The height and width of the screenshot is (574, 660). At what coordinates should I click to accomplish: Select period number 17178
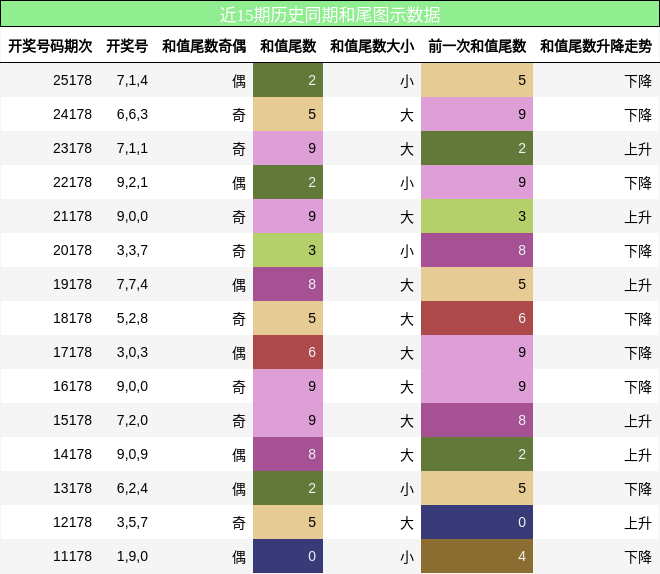72,352
